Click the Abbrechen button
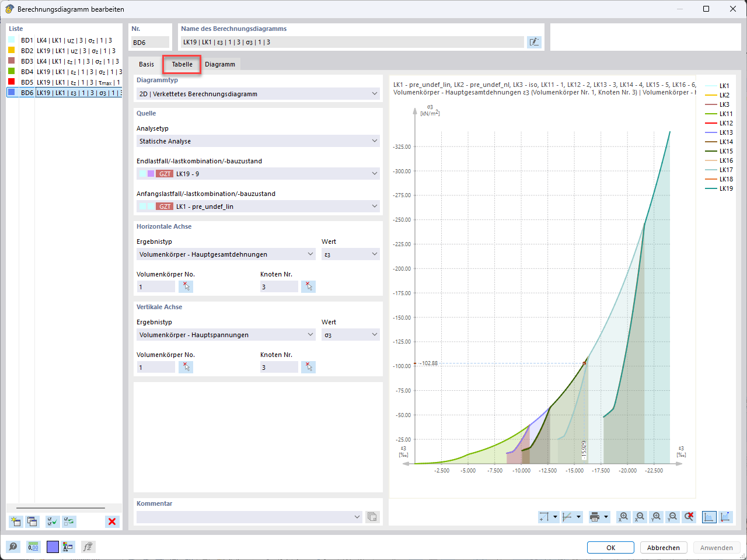The image size is (747, 560). [664, 548]
